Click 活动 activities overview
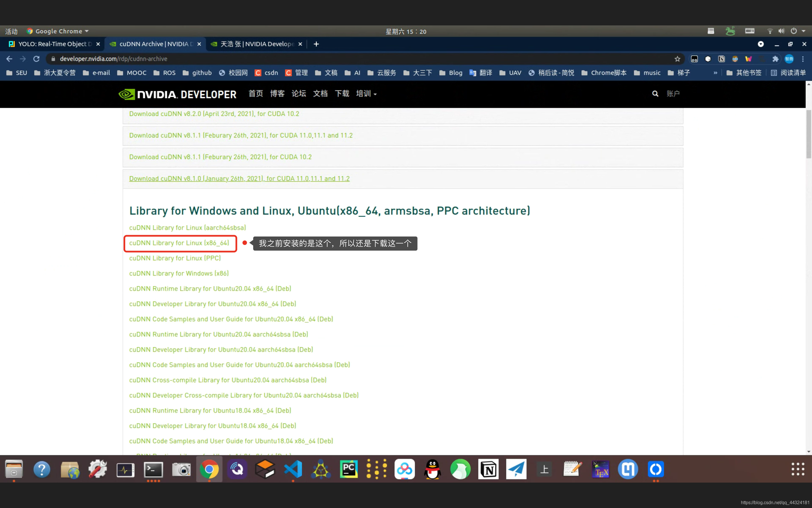Viewport: 812px width, 508px height. [11, 31]
